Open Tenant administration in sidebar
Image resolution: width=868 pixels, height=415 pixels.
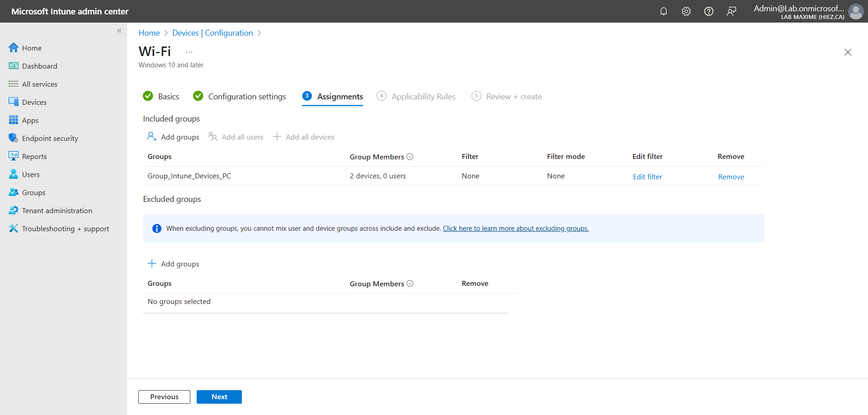click(57, 210)
